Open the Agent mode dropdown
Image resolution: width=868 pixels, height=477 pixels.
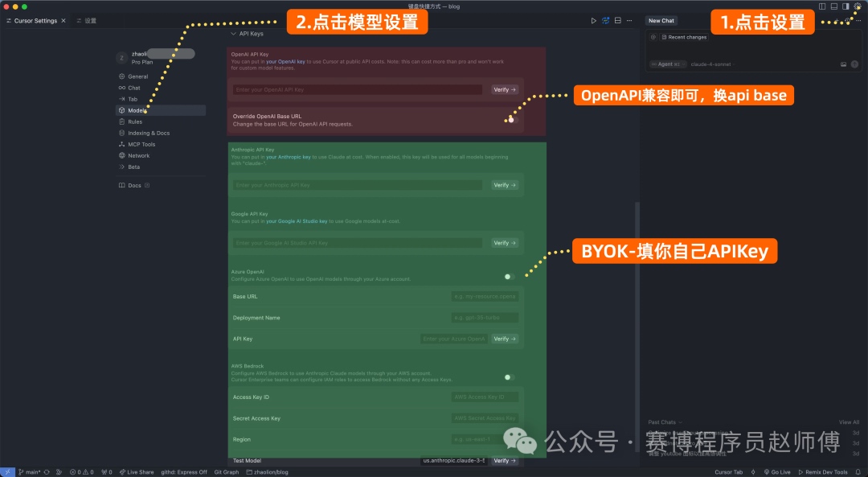click(668, 64)
